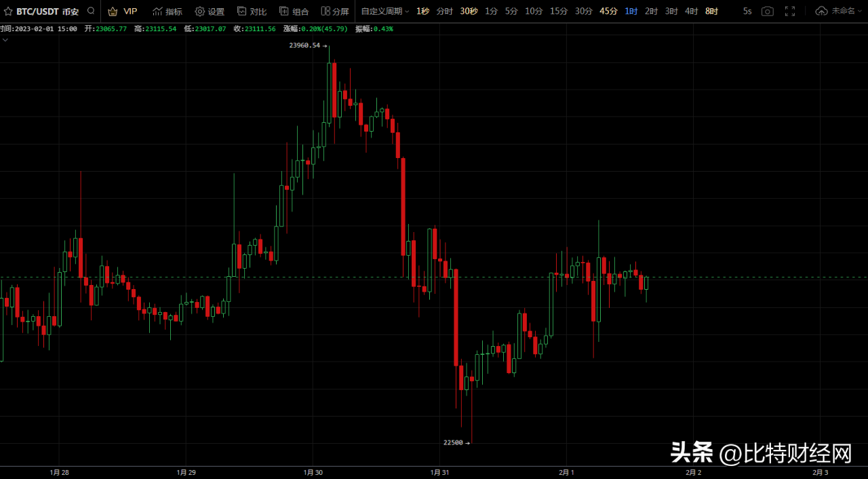Open 设置 chart settings
Screen dimensions: 868x479
coord(210,12)
